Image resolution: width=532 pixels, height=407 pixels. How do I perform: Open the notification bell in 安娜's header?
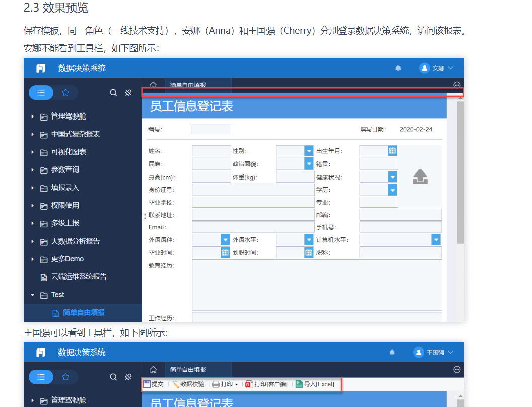tap(398, 68)
